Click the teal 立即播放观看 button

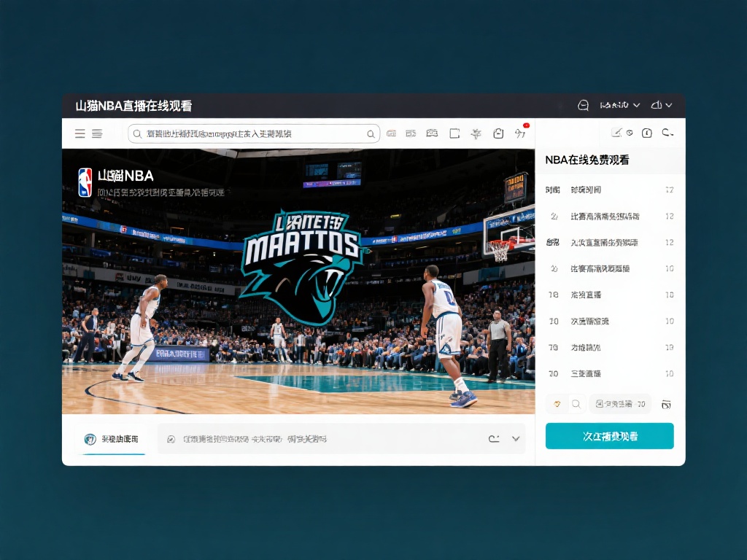(x=610, y=435)
